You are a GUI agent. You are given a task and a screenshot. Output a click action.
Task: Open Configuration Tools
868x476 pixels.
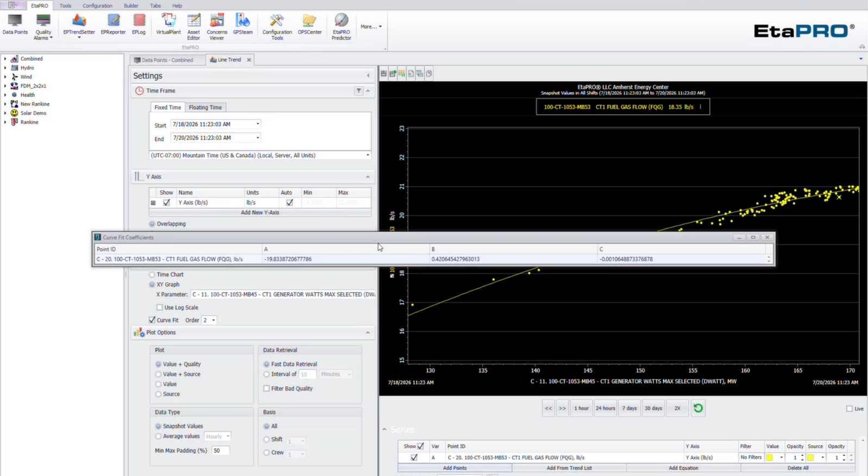tap(277, 27)
